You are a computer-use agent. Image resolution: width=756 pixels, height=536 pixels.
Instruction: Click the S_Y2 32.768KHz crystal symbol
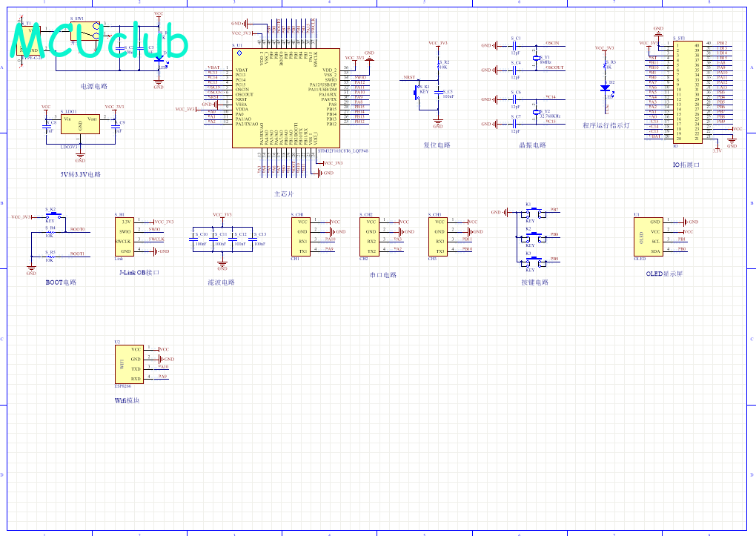536,112
